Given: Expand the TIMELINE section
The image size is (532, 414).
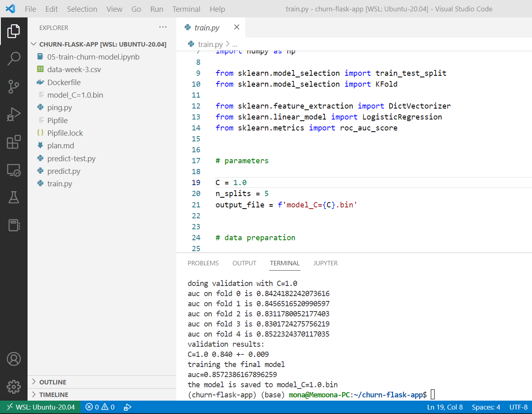Looking at the screenshot, I should [x=102, y=395].
